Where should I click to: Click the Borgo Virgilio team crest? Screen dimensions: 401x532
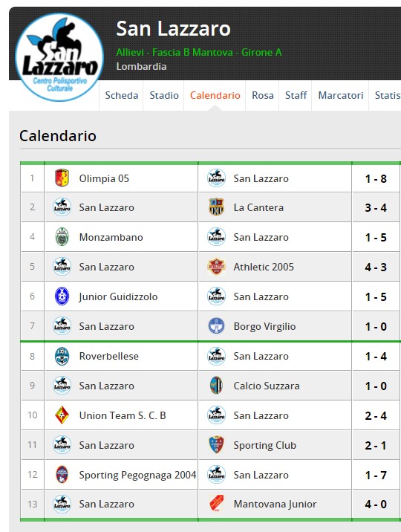[x=216, y=326]
